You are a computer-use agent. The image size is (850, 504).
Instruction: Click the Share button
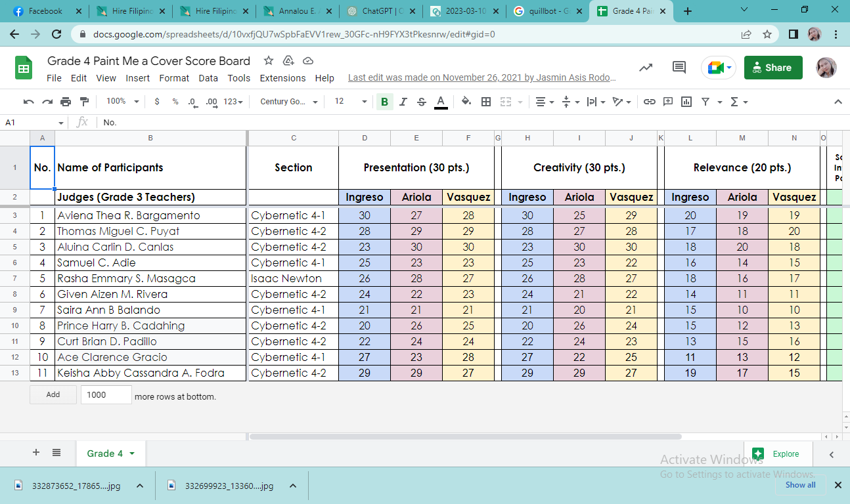click(773, 68)
